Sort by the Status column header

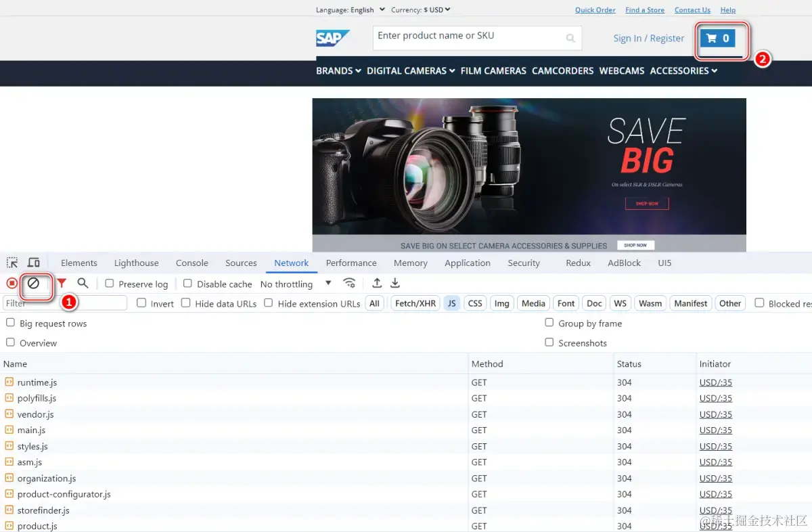point(654,363)
